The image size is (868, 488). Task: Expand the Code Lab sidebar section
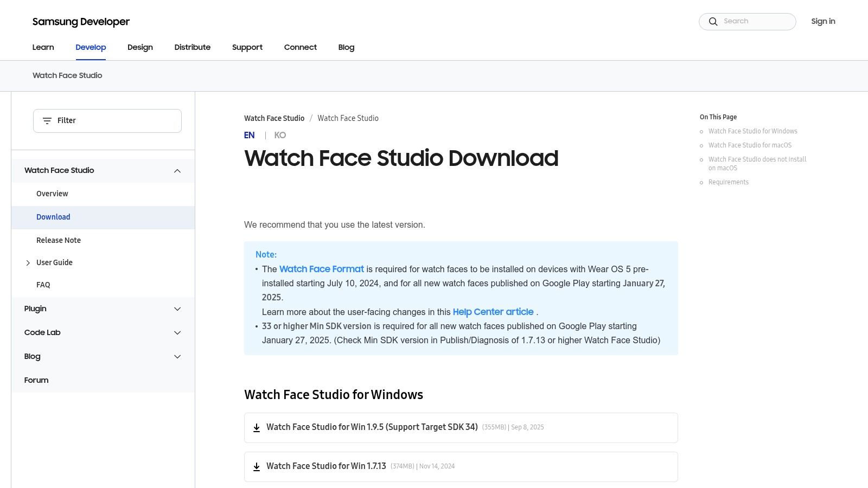click(177, 332)
